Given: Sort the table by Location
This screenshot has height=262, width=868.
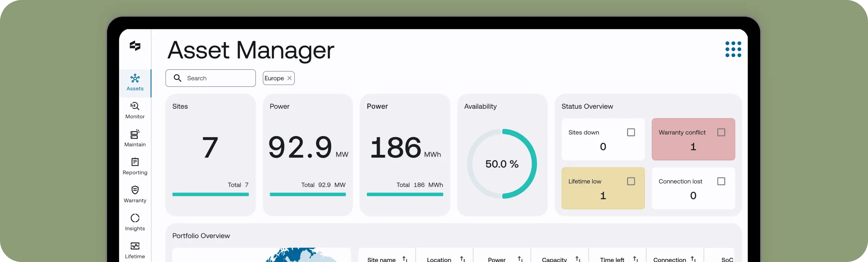Looking at the screenshot, I should coord(463,259).
